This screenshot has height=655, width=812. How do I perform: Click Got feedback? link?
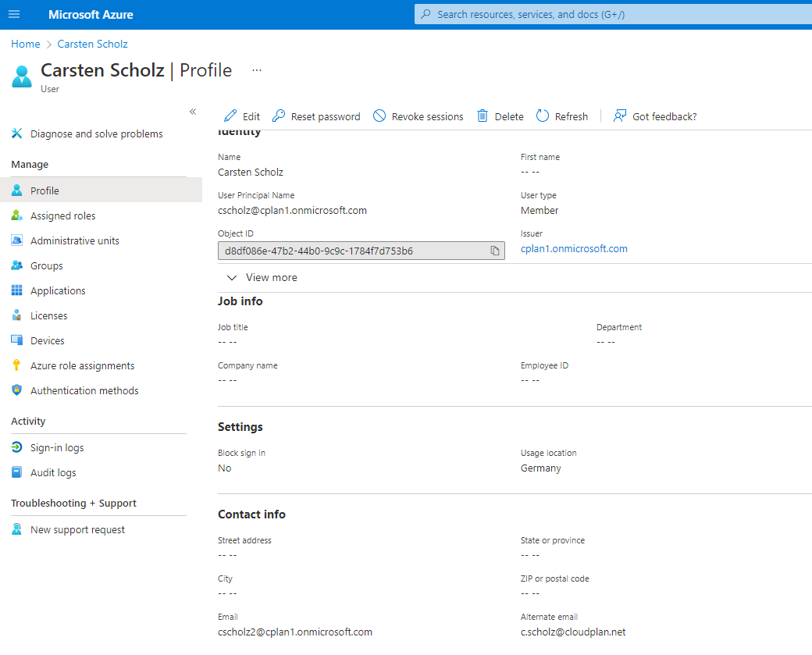[x=664, y=116]
